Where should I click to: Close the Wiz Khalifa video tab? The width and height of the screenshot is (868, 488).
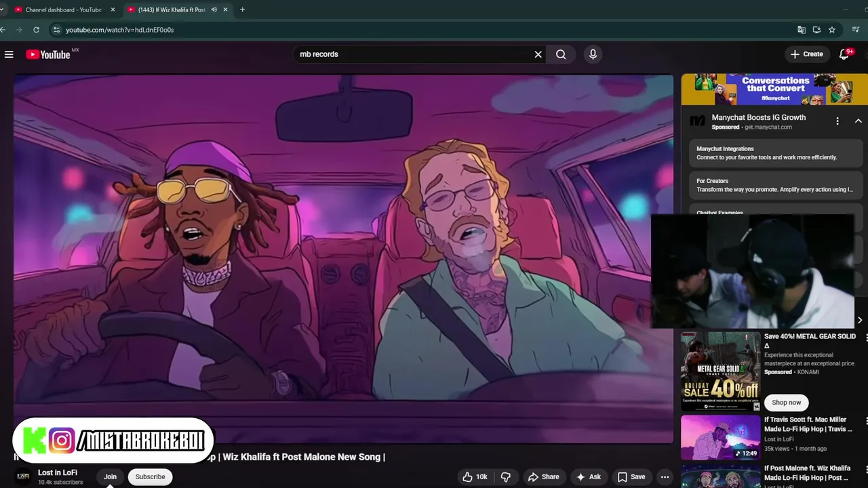pyautogui.click(x=226, y=9)
